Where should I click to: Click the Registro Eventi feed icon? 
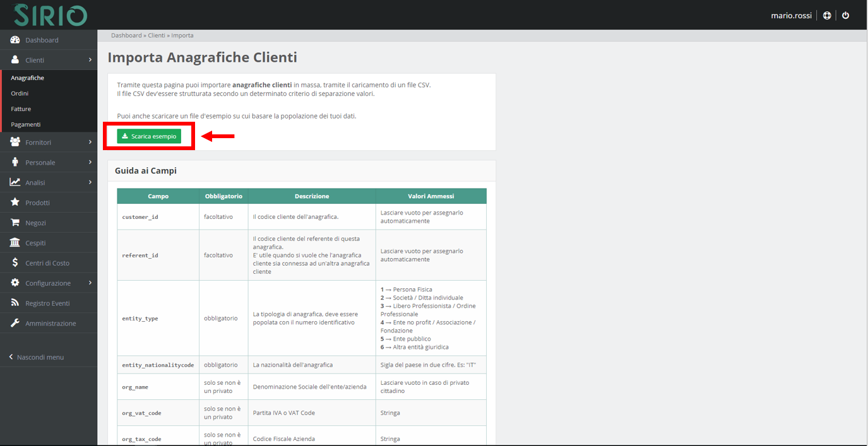tap(15, 303)
